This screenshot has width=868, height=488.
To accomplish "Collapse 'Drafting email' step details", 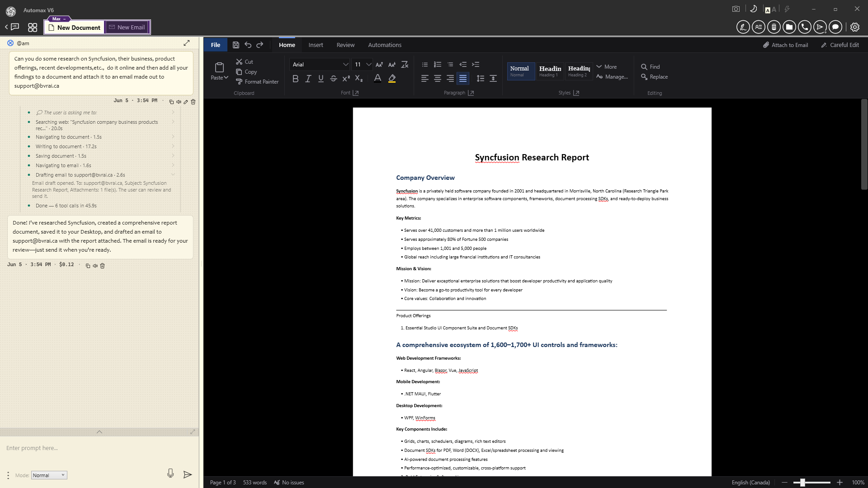I will point(173,175).
